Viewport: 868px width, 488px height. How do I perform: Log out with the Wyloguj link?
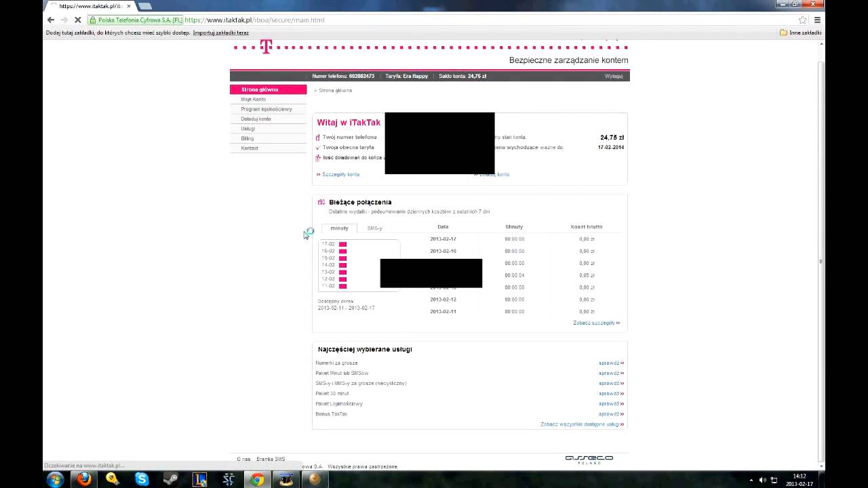coord(614,76)
